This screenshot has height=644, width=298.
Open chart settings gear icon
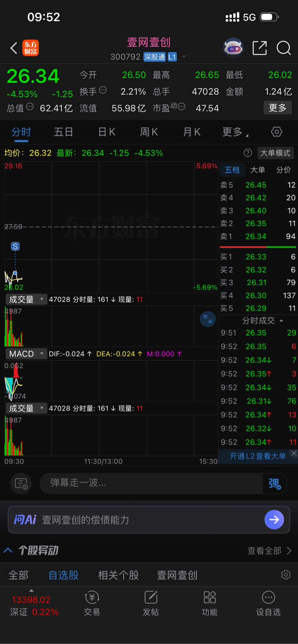click(277, 132)
